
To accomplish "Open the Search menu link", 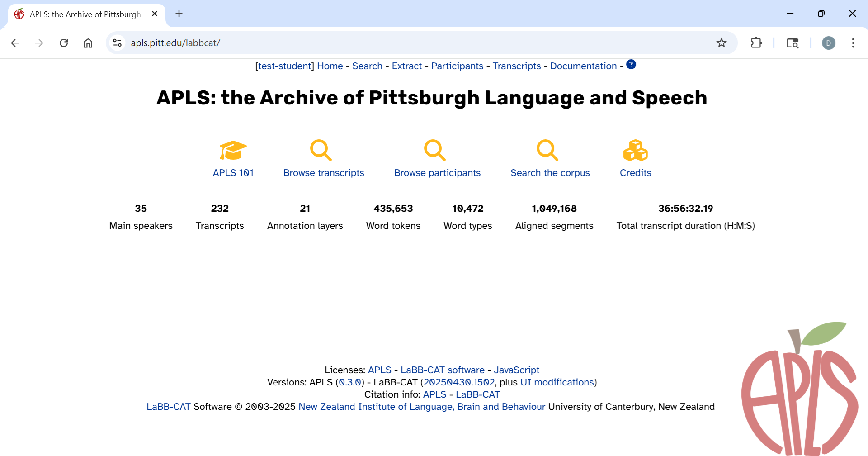I will pos(367,66).
